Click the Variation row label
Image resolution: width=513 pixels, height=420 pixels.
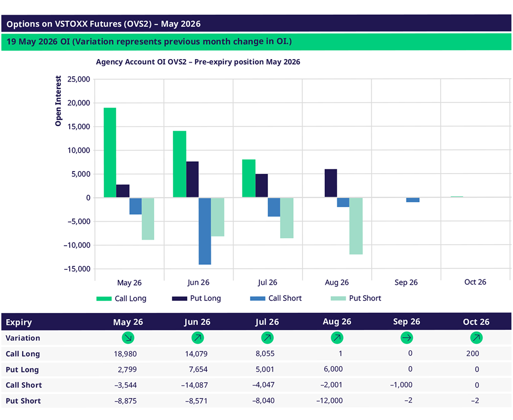pos(23,338)
